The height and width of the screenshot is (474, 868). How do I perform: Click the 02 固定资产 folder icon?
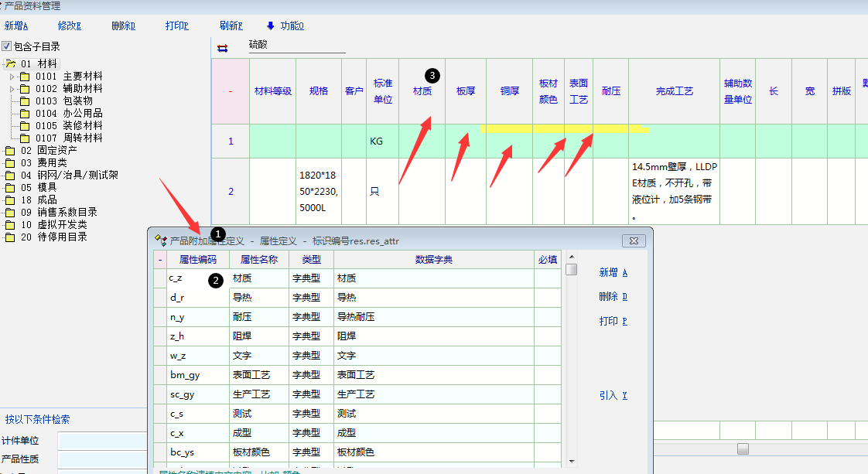tap(10, 151)
